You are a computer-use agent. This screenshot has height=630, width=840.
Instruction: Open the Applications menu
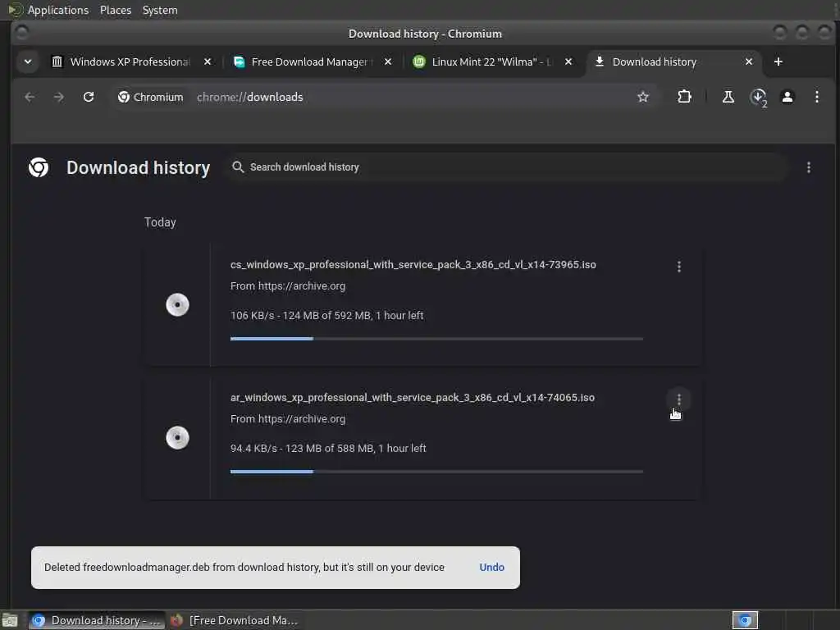pyautogui.click(x=58, y=10)
